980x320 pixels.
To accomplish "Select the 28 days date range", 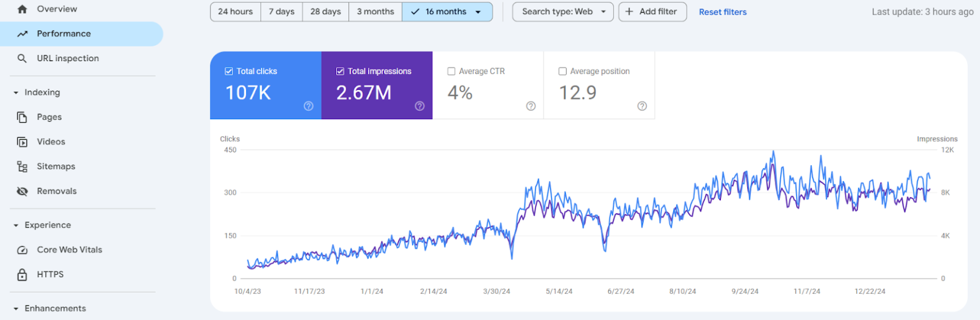I will click(x=325, y=12).
